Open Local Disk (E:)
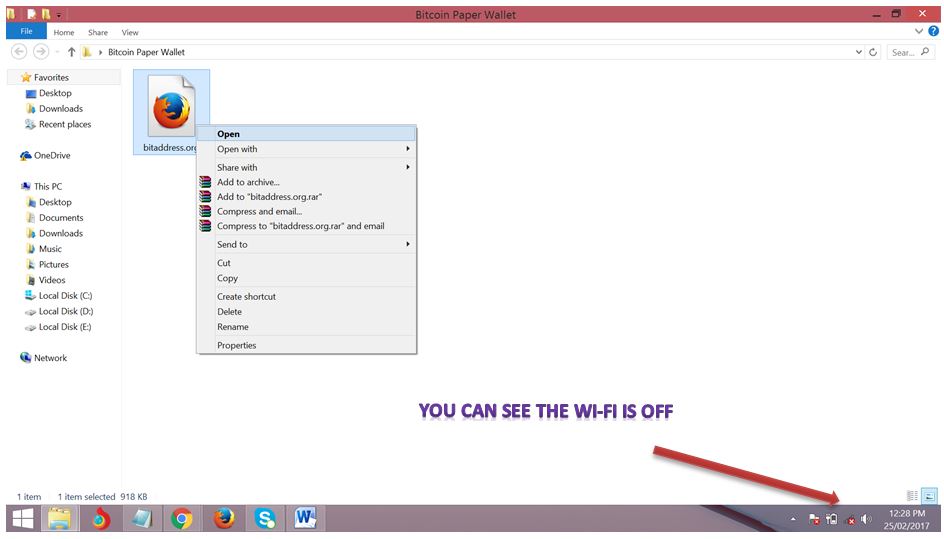This screenshot has width=944, height=539. (x=65, y=327)
